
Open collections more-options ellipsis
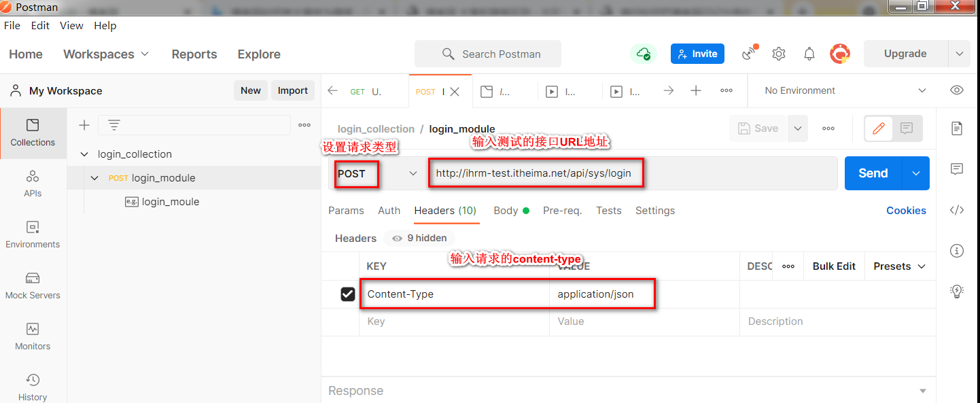304,125
